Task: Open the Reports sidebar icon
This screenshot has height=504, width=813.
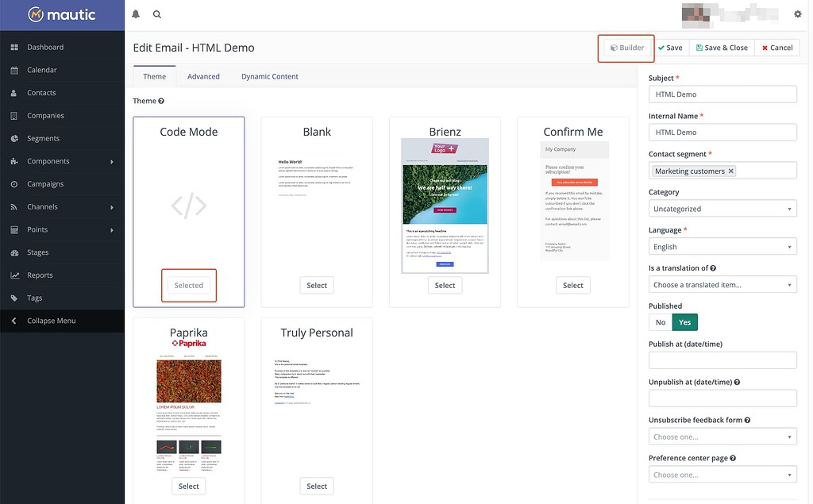Action: point(13,275)
